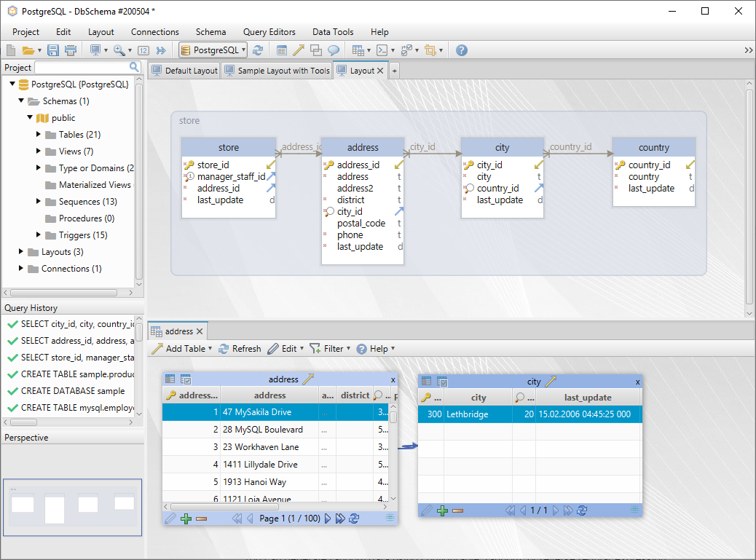
Task: Toggle column checklist icon in city grid header
Action: click(x=441, y=382)
